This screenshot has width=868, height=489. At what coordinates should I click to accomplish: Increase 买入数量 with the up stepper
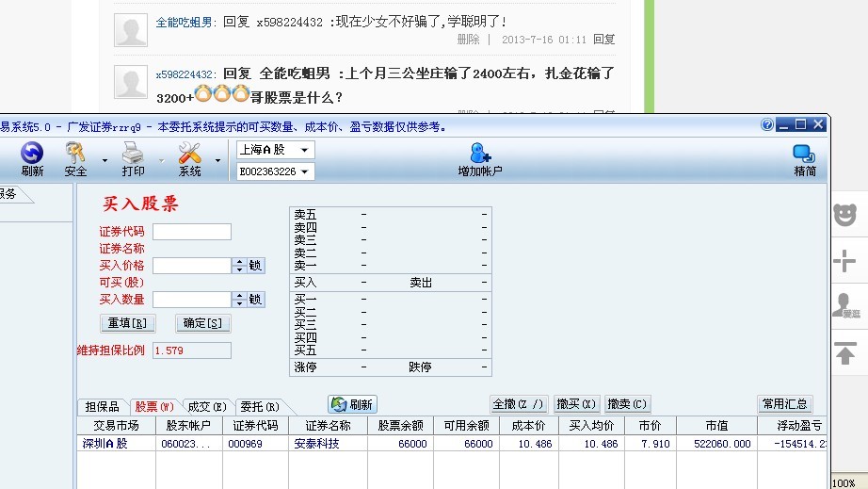point(239,296)
